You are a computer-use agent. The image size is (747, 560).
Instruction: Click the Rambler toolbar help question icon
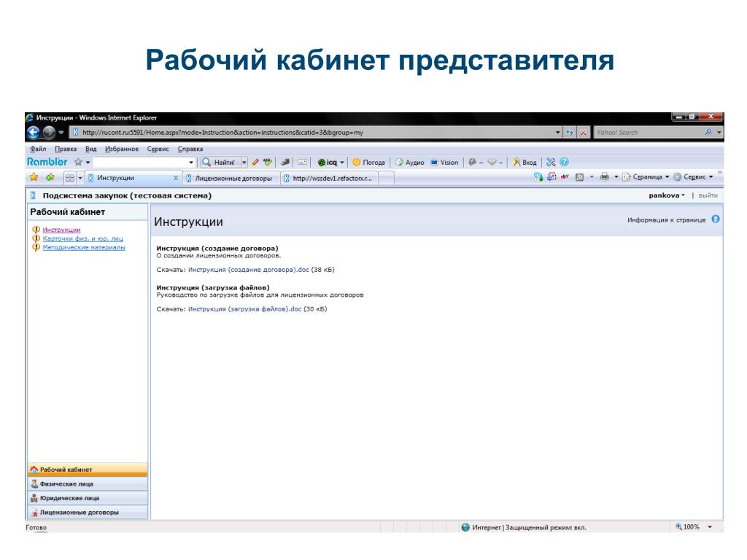tap(564, 163)
